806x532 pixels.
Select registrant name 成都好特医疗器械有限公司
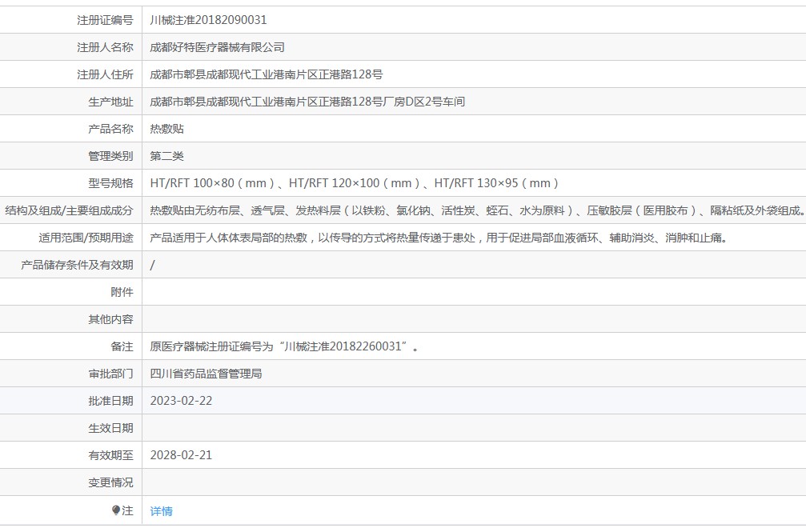pos(217,47)
